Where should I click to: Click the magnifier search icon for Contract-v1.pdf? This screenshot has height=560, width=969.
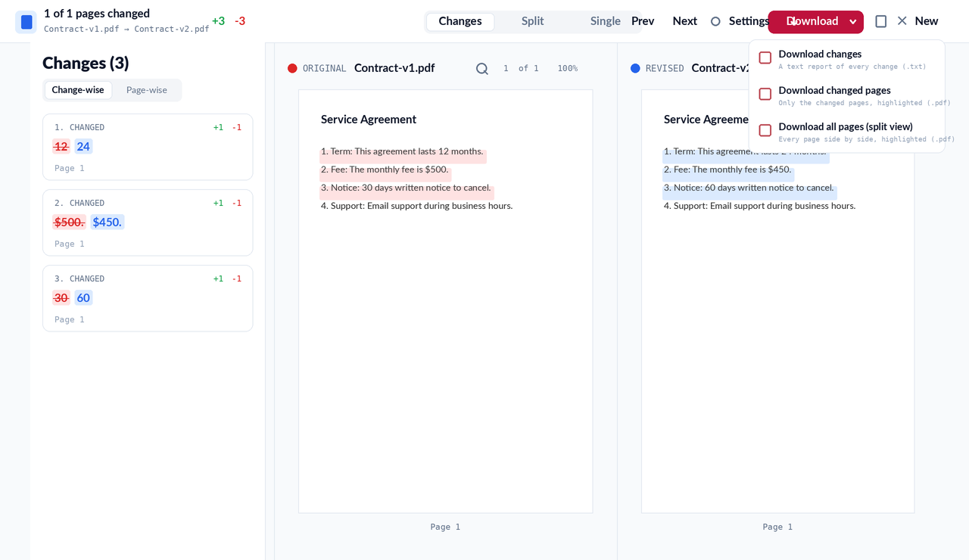pyautogui.click(x=482, y=69)
